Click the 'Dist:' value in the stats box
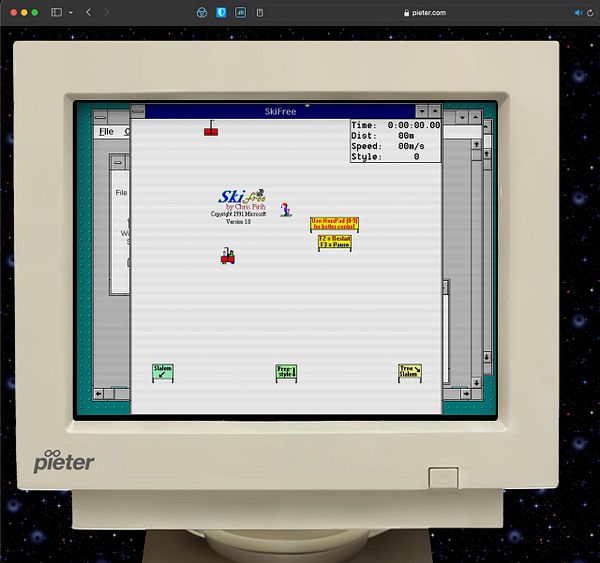600x563 pixels. (x=406, y=135)
